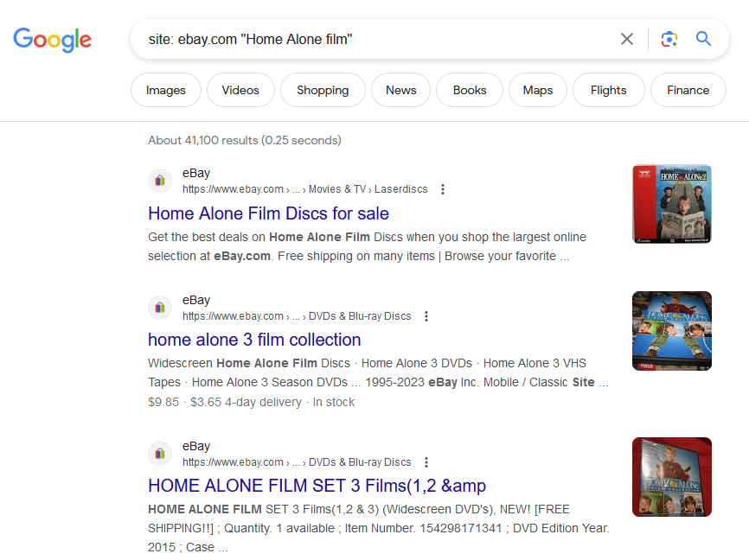The height and width of the screenshot is (560, 749).
Task: Click URL breadcrumb of HOME ALONE FILM SET result
Action: [297, 462]
